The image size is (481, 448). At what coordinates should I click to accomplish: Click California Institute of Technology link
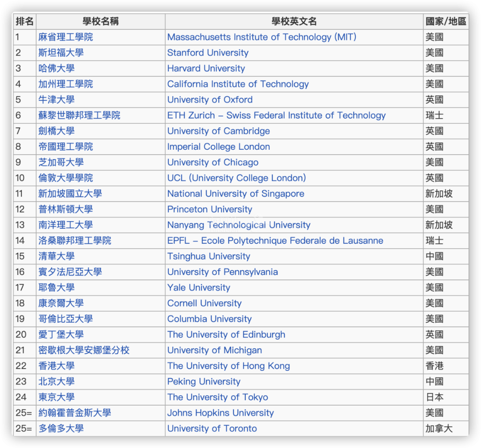coord(238,84)
